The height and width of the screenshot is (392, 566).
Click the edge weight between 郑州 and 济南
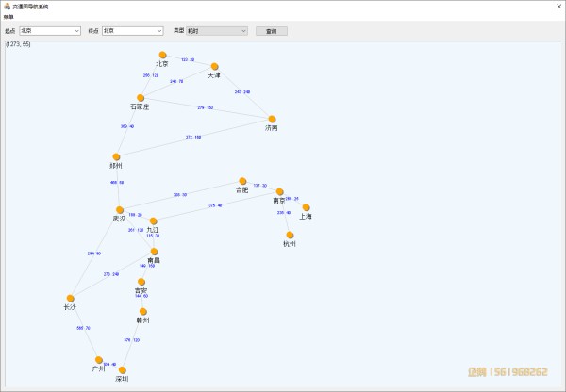tap(193, 137)
